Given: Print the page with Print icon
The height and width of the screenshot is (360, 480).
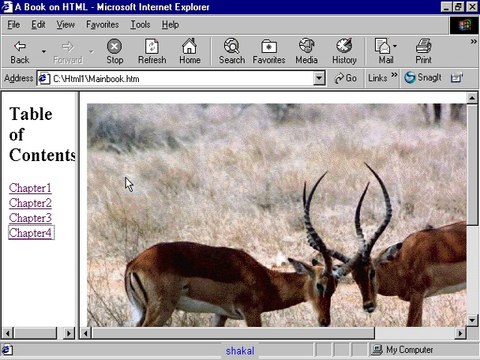Looking at the screenshot, I should click(x=423, y=52).
